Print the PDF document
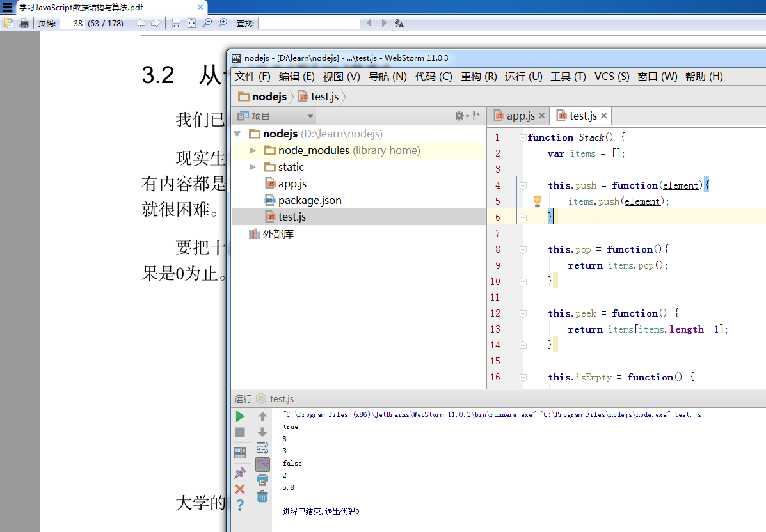This screenshot has height=532, width=766. [24, 23]
